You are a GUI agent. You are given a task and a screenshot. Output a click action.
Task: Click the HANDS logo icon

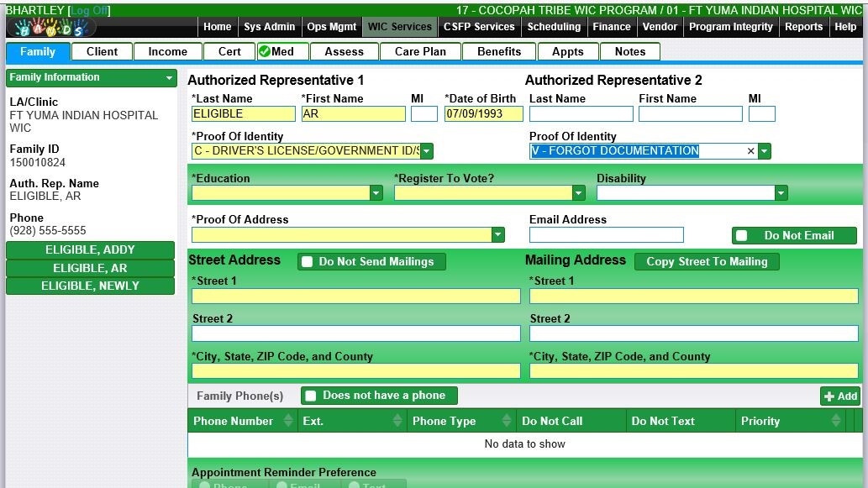coord(50,28)
